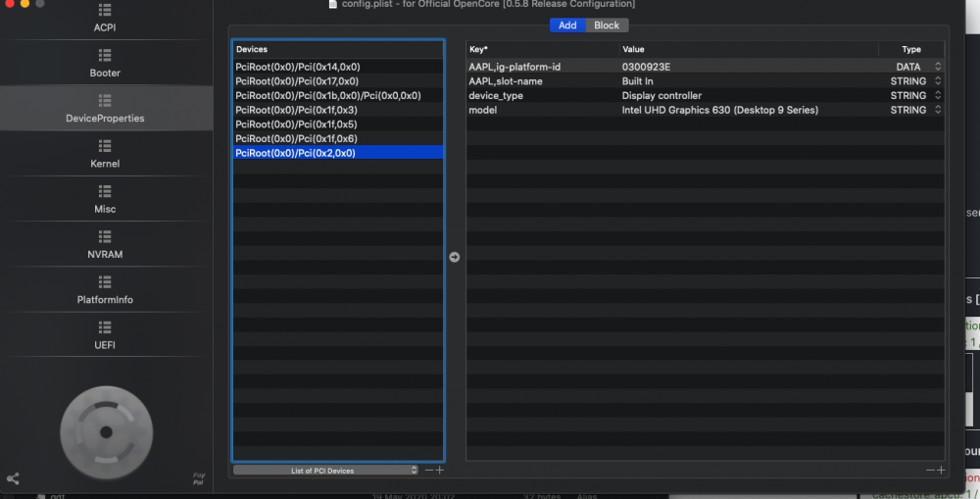Click the share icon at sidebar bottom
This screenshot has width=980, height=499.
[13, 479]
